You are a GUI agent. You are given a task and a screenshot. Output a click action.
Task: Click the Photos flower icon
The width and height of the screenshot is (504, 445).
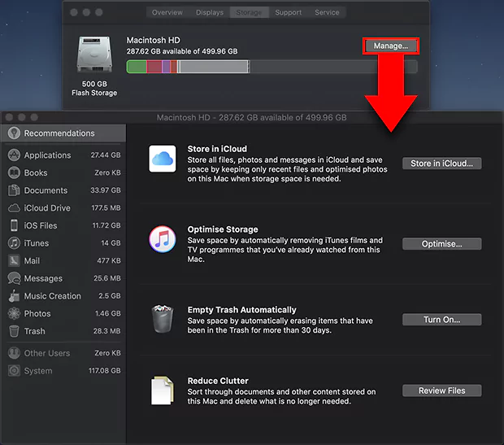click(14, 313)
